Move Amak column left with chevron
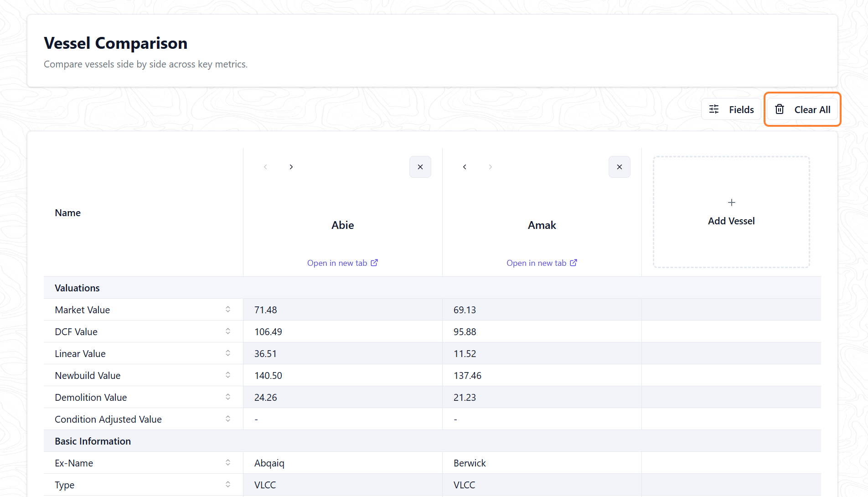Image resolution: width=868 pixels, height=497 pixels. (x=465, y=167)
